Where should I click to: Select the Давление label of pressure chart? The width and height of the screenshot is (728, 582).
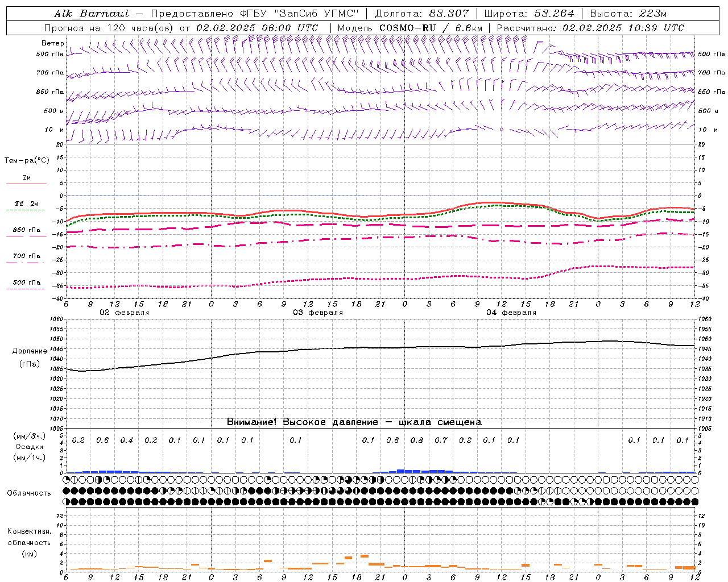30,351
